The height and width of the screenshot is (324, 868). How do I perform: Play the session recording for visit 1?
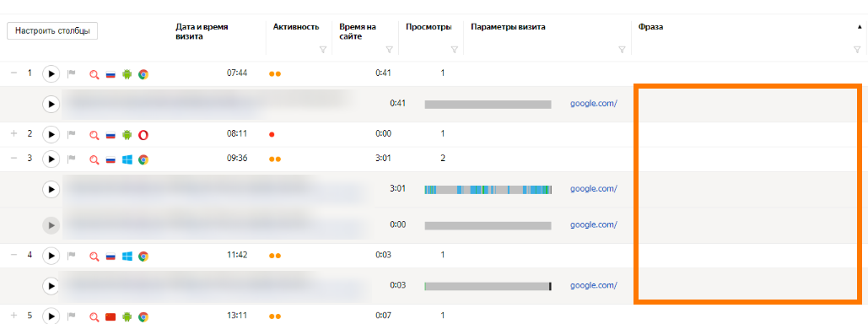51,73
